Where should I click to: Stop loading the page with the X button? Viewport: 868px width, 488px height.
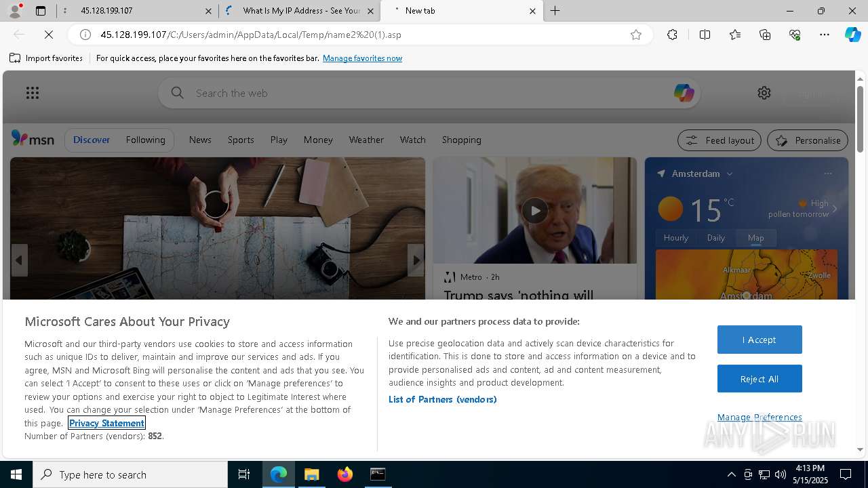point(49,35)
